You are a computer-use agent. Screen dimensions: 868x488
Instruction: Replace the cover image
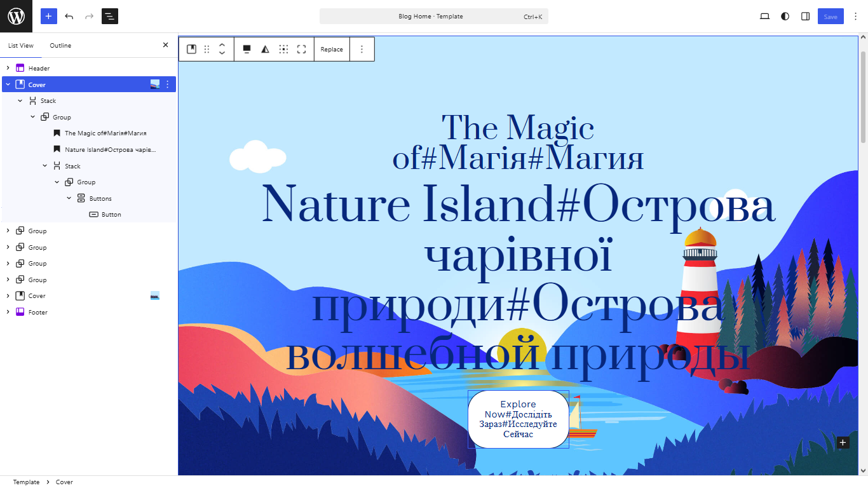pyautogui.click(x=332, y=49)
